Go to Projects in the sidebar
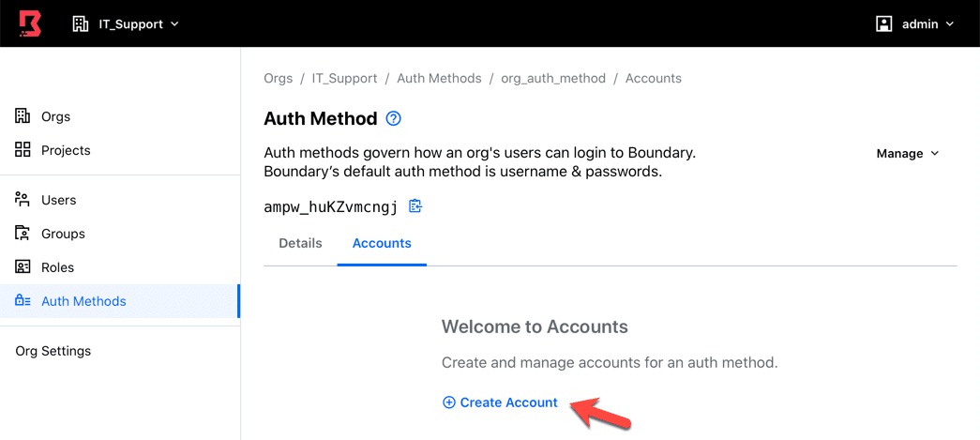This screenshot has width=980, height=440. tap(66, 150)
